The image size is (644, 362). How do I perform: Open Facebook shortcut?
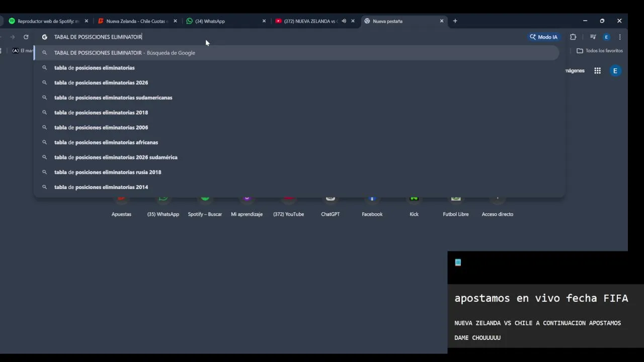pos(372,207)
